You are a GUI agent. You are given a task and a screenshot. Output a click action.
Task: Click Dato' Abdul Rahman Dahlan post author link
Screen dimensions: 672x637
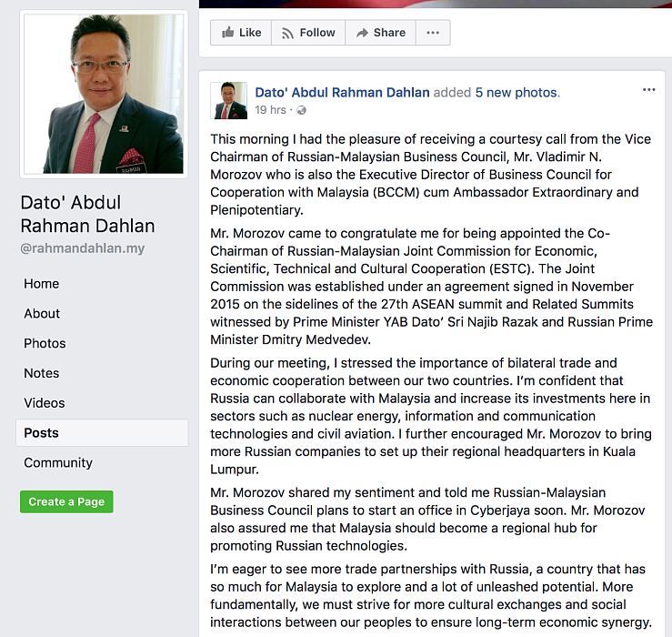click(x=342, y=93)
